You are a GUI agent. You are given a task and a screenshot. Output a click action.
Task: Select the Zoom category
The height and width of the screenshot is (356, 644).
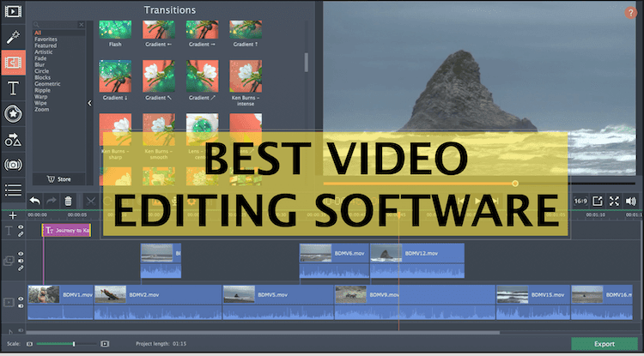click(42, 110)
